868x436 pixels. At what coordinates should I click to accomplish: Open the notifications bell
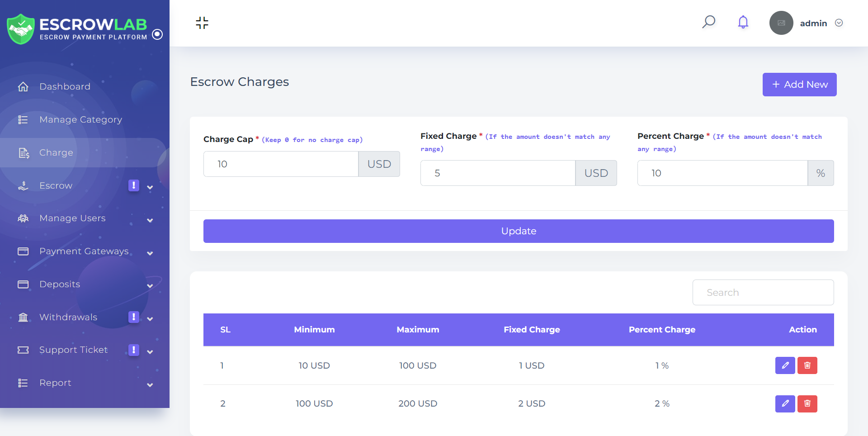point(743,22)
